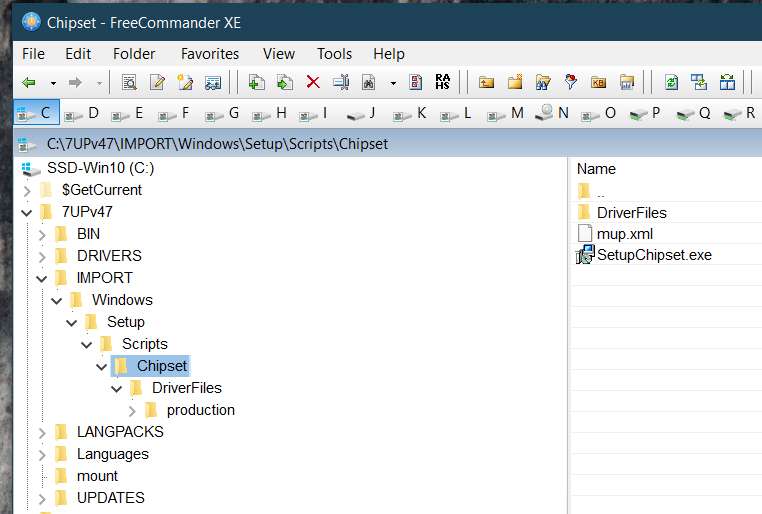The image size is (762, 514).
Task: Collapse the IMPORT tree folder
Action: 42,279
